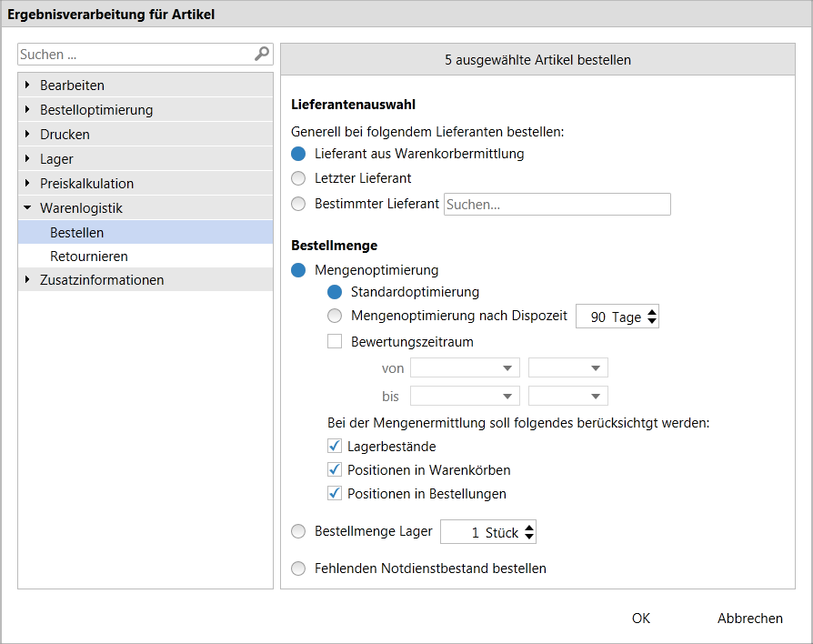
Task: Uncheck Positionen in Warenkörben
Action: click(335, 469)
